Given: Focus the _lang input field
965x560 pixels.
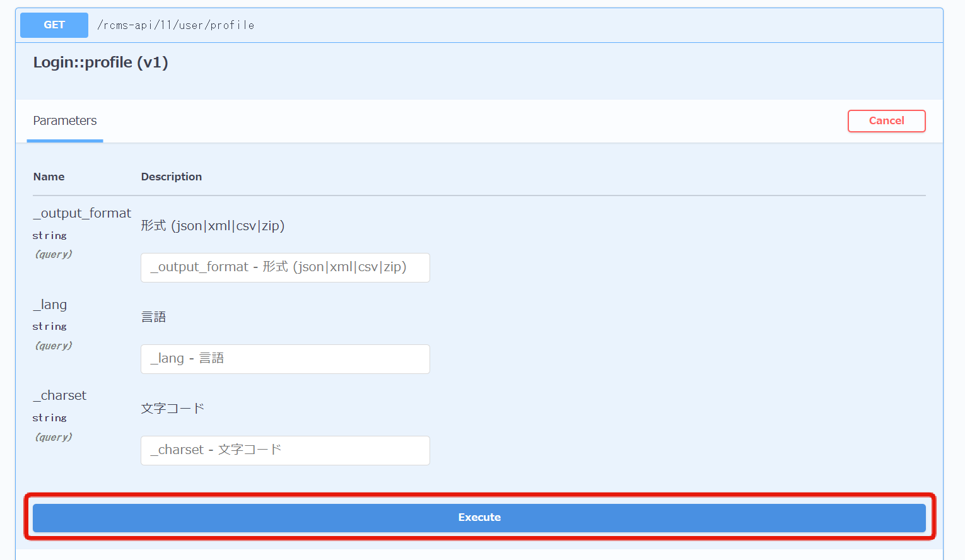Looking at the screenshot, I should (285, 359).
